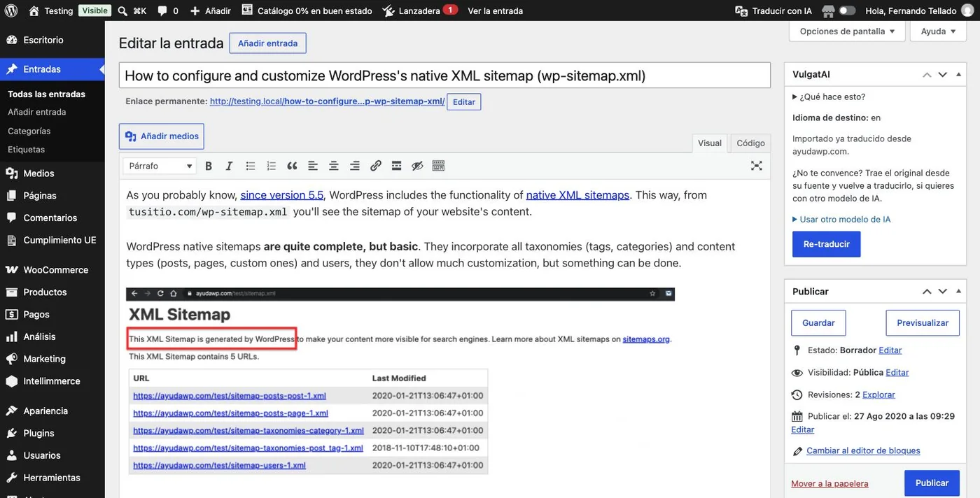Open Opciones de pantalla dropdown
Viewport: 980px width, 498px height.
(847, 31)
